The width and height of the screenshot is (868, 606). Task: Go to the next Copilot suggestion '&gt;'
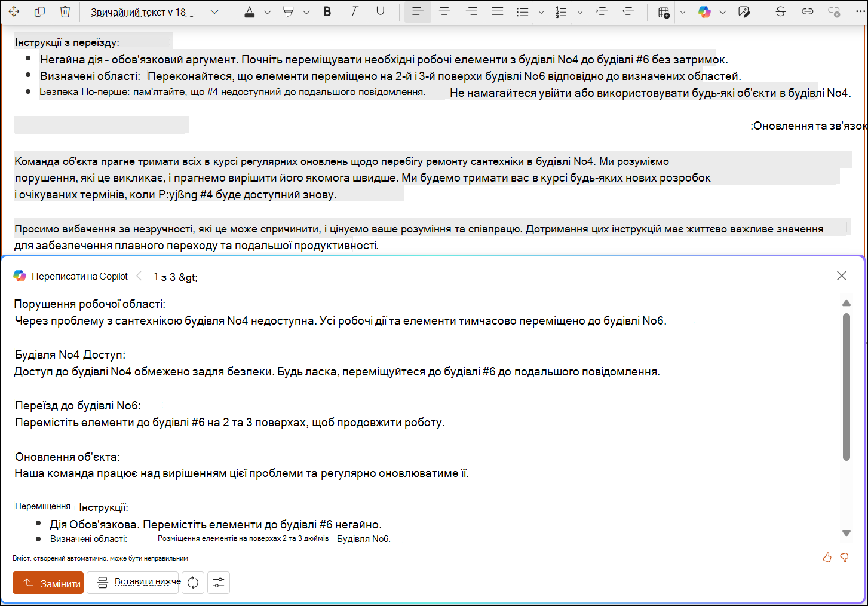coord(188,277)
